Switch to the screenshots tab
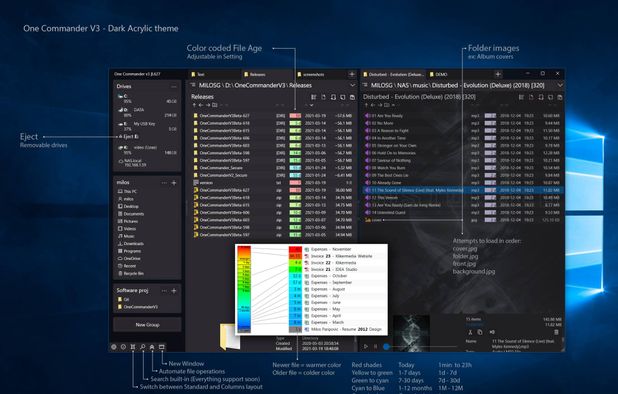618x394 pixels. [321, 74]
